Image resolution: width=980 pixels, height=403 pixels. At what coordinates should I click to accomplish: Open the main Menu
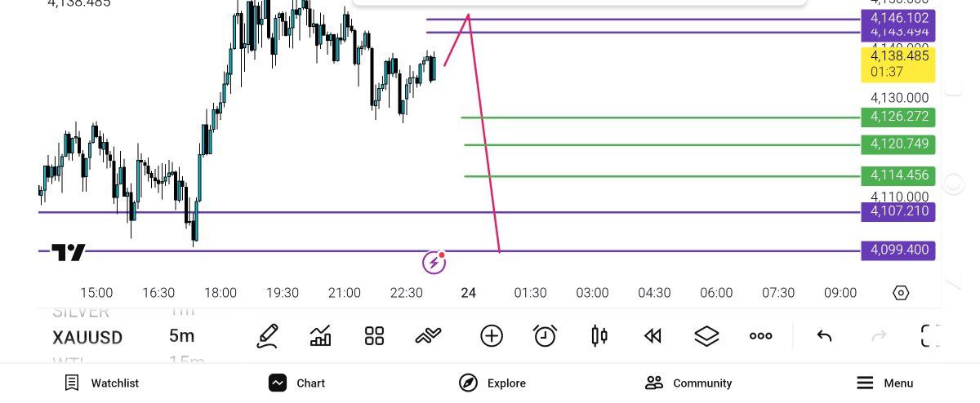pos(884,383)
